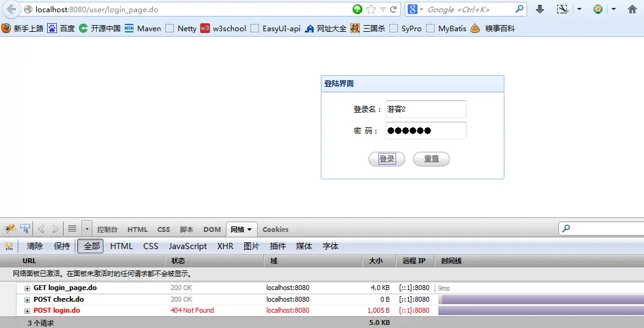Go to browser home page icon
The width and height of the screenshot is (644, 328).
632,9
